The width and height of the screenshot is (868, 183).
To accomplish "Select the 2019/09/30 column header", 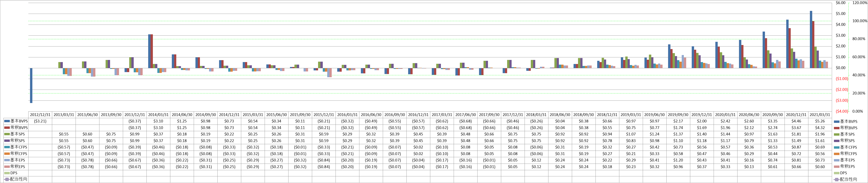I will (678, 115).
